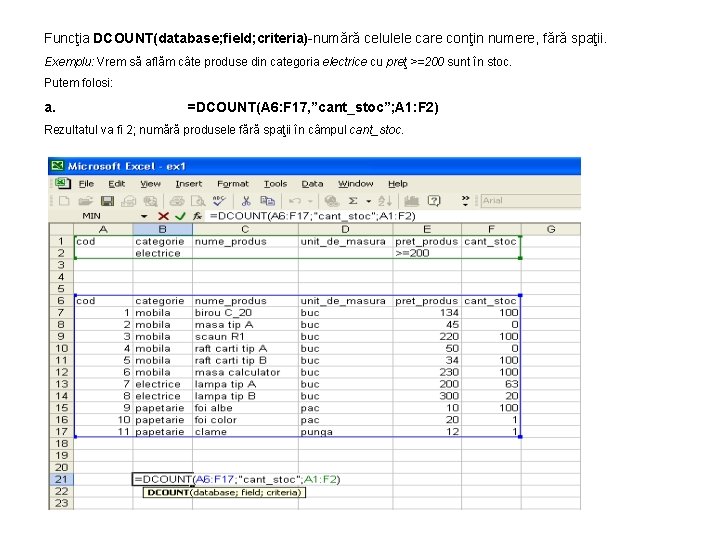Open the Insert menu
The height and width of the screenshot is (540, 720).
tap(189, 184)
